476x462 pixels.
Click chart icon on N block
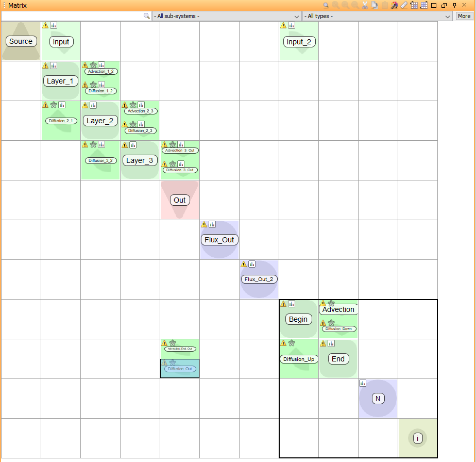pyautogui.click(x=363, y=383)
